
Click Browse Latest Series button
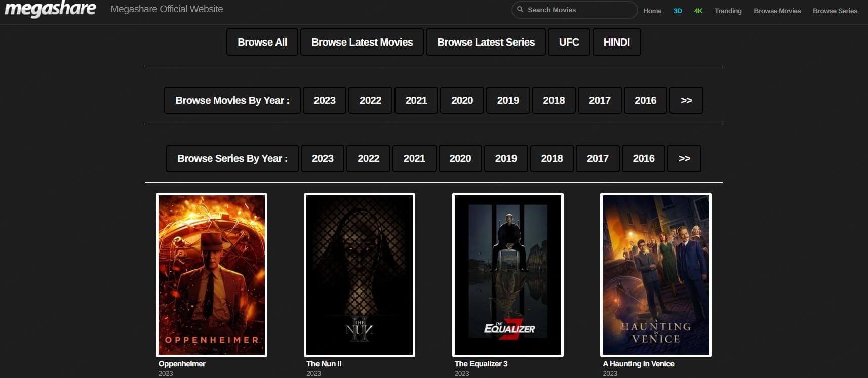point(486,42)
